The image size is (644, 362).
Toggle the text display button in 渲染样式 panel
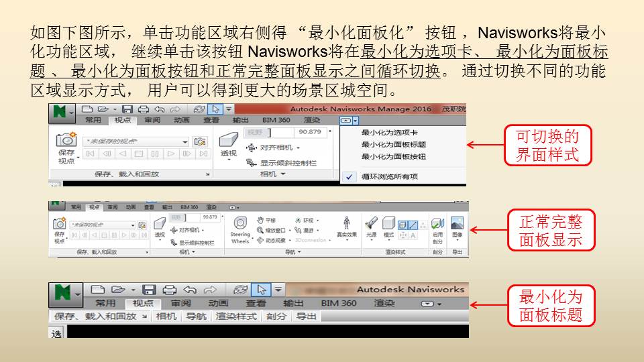click(x=413, y=235)
